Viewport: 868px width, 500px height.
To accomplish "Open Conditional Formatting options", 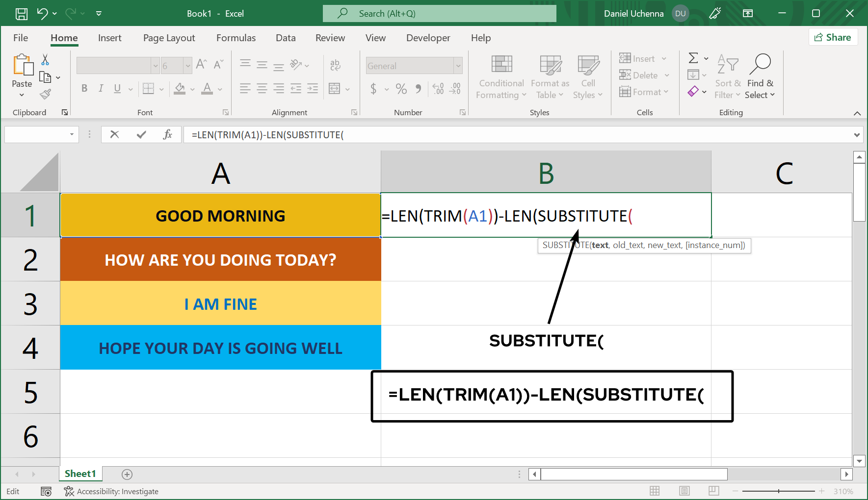I will click(x=500, y=77).
